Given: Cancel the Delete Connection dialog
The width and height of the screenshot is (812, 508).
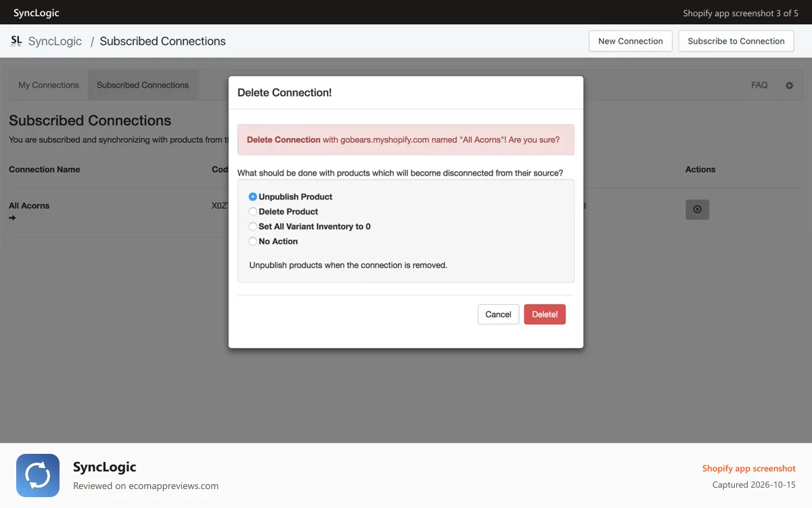Looking at the screenshot, I should click(x=498, y=314).
